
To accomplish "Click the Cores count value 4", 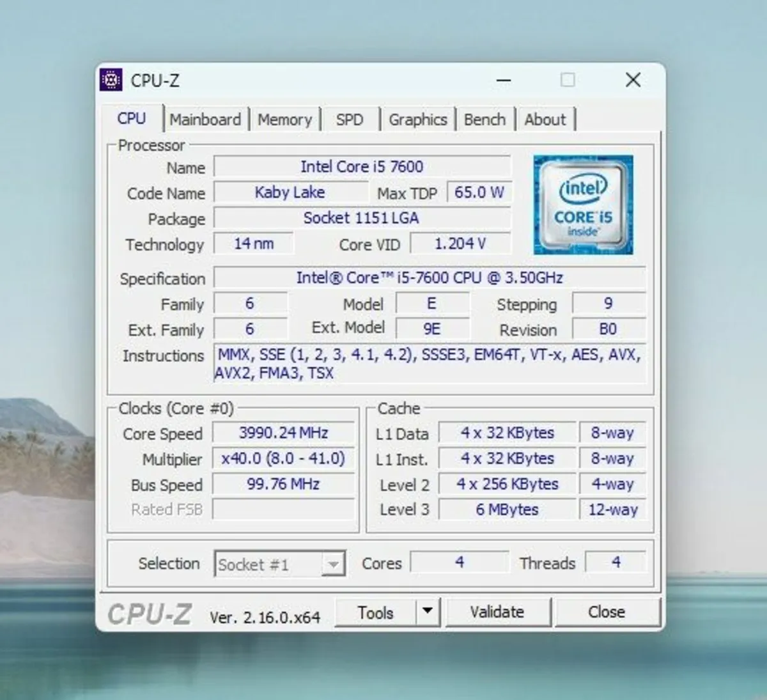I will [460, 562].
